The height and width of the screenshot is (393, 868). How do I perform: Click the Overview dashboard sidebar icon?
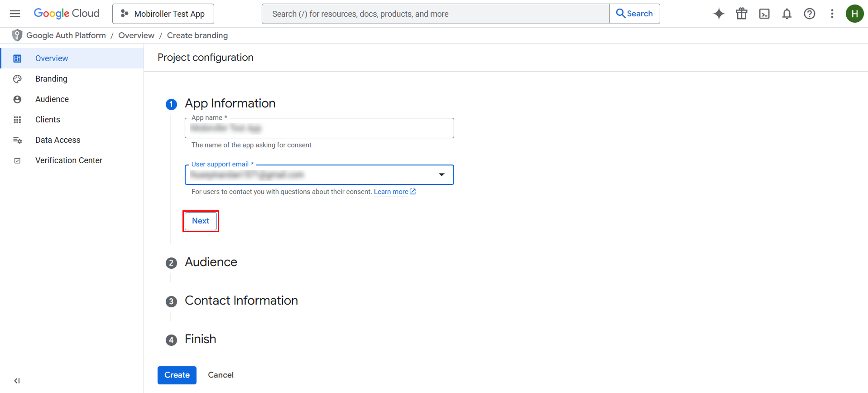click(x=17, y=58)
